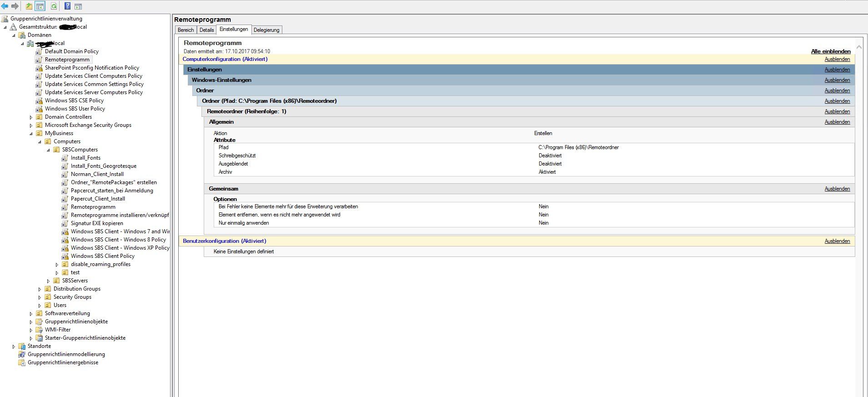Hide Benutzerkonfiguration via its Ausblenden link
The image size is (868, 397).
[x=837, y=241]
